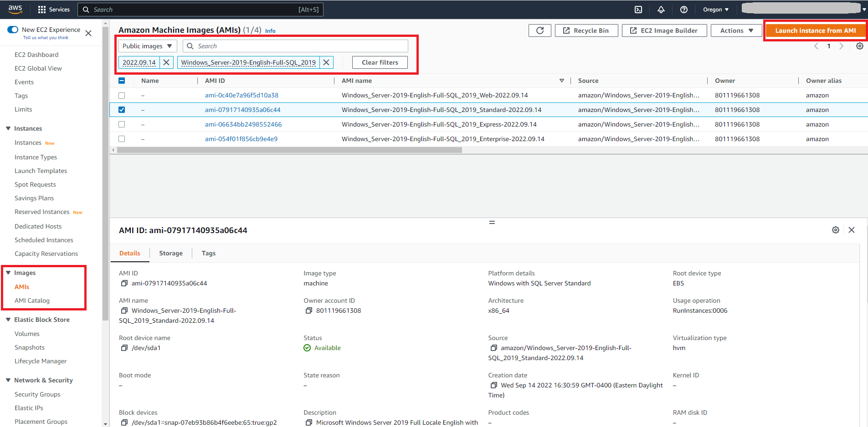Copy the AMI name value

pos(124,310)
